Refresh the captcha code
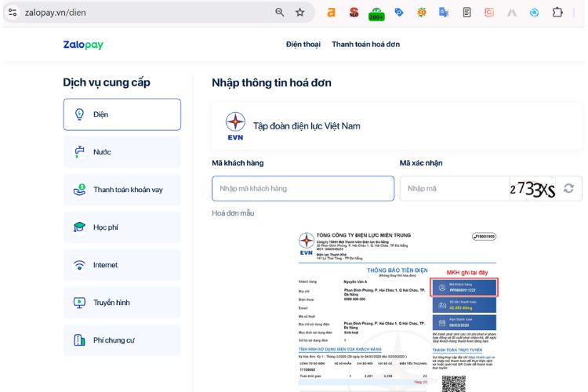Image resolution: width=588 pixels, height=392 pixels. tap(568, 188)
